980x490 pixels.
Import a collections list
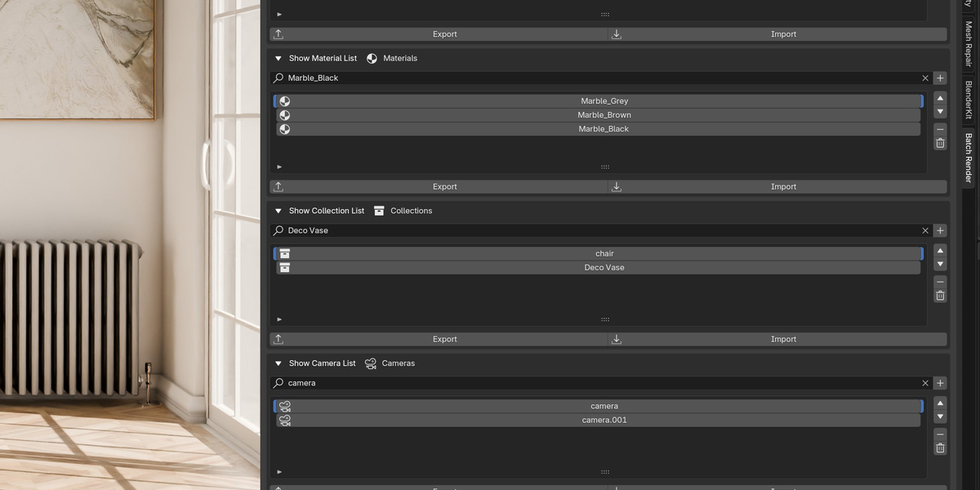click(x=778, y=339)
